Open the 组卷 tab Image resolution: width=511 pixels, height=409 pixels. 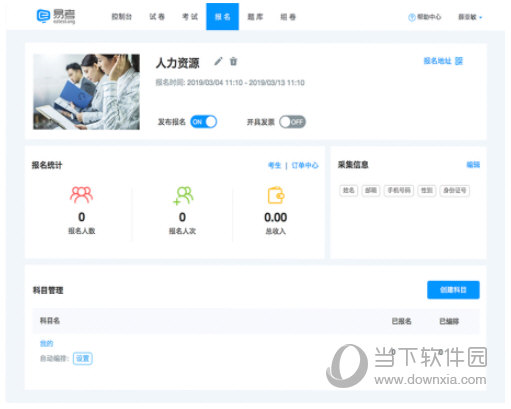pyautogui.click(x=288, y=17)
